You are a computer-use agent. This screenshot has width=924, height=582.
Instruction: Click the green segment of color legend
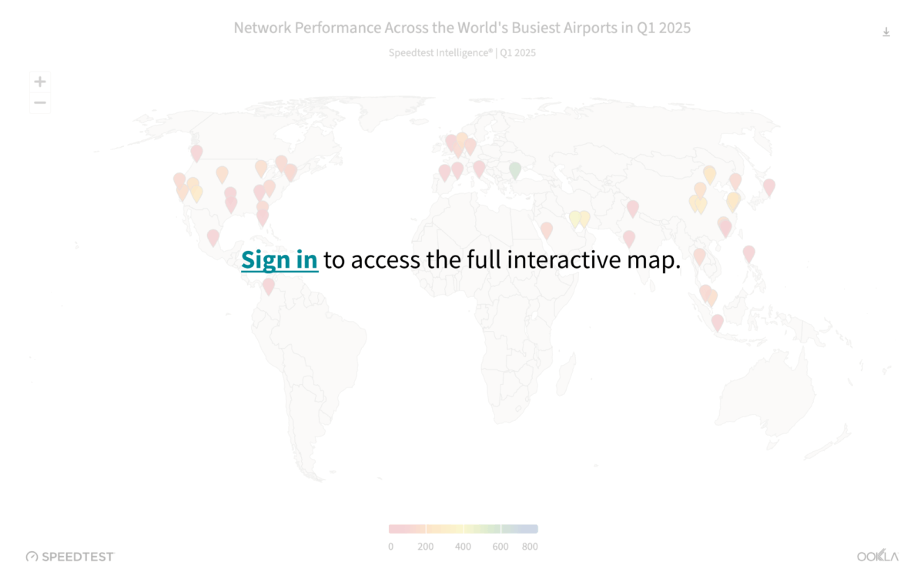(x=482, y=529)
